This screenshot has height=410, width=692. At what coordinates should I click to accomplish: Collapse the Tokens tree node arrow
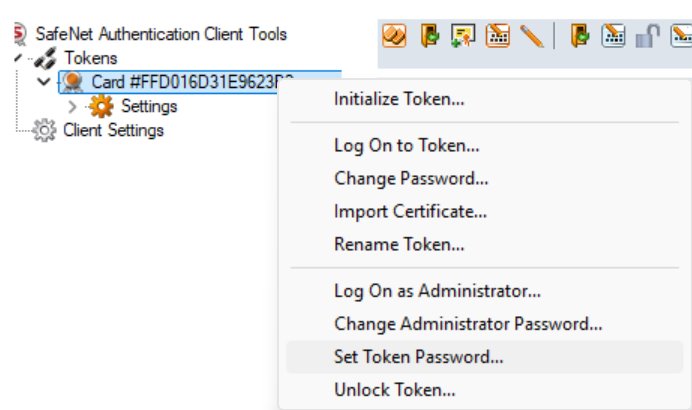click(x=18, y=58)
